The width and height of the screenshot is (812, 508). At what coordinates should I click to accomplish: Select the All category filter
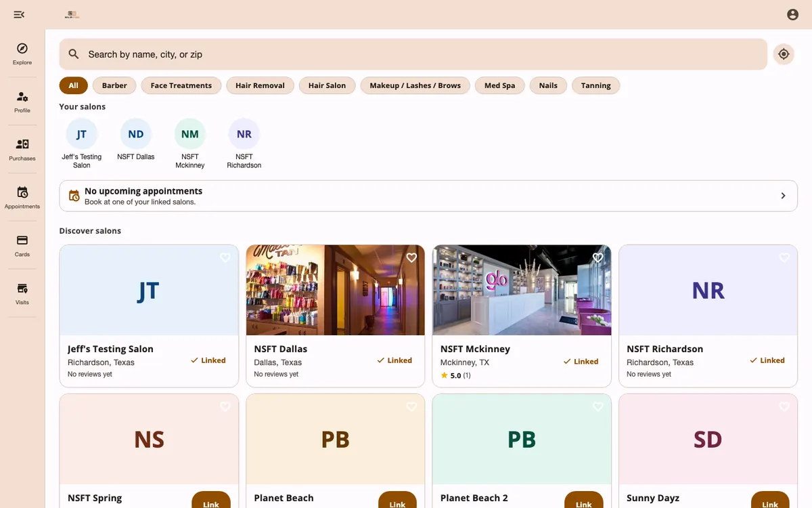[x=73, y=85]
